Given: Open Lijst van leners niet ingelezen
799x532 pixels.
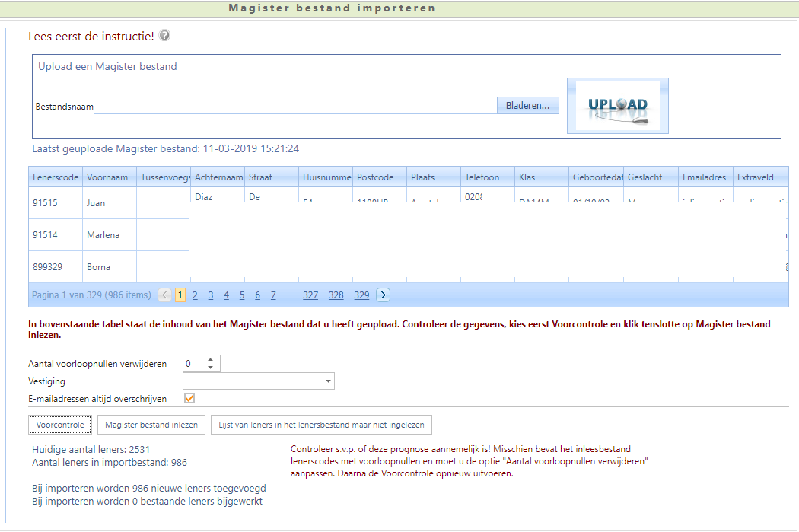Looking at the screenshot, I should coord(322,425).
